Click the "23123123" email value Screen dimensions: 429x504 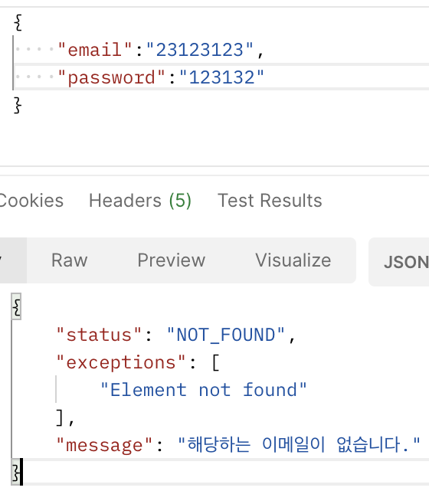click(x=200, y=50)
